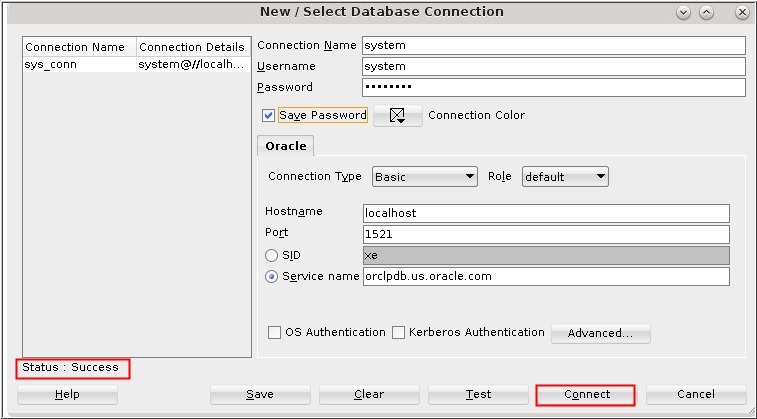Toggle the Save Password checkbox

click(x=268, y=115)
